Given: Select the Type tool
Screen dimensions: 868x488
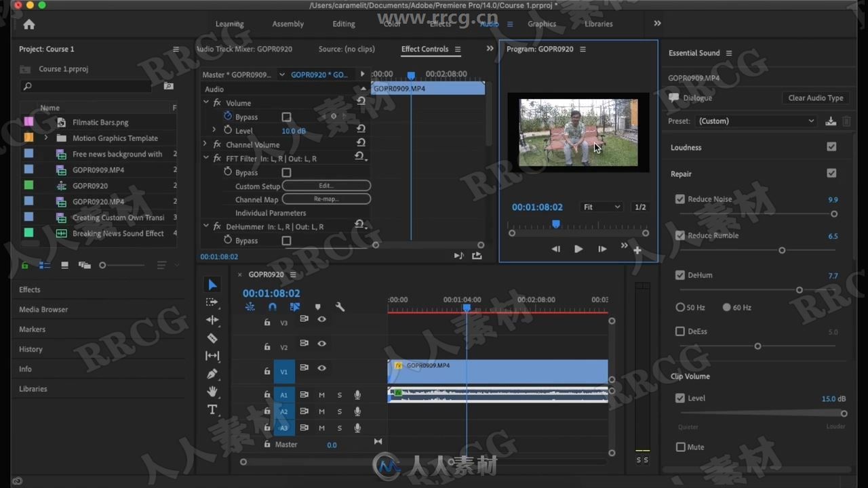Looking at the screenshot, I should click(x=212, y=409).
